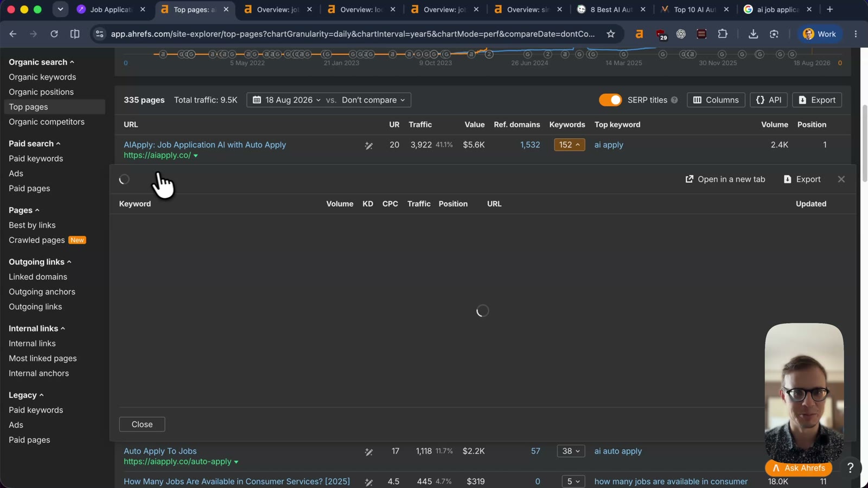
Task: Switch to the 'ai job applica' Google tab
Action: pos(777,9)
